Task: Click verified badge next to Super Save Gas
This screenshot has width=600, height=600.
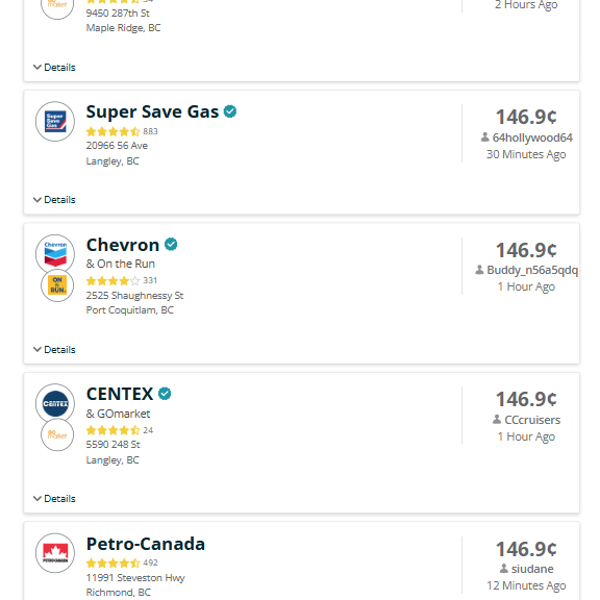Action: 230,112
